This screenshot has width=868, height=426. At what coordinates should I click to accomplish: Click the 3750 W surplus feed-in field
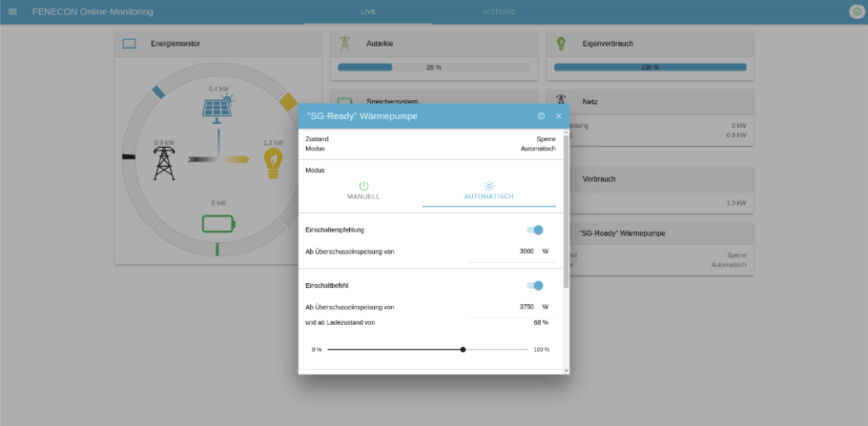pos(510,307)
